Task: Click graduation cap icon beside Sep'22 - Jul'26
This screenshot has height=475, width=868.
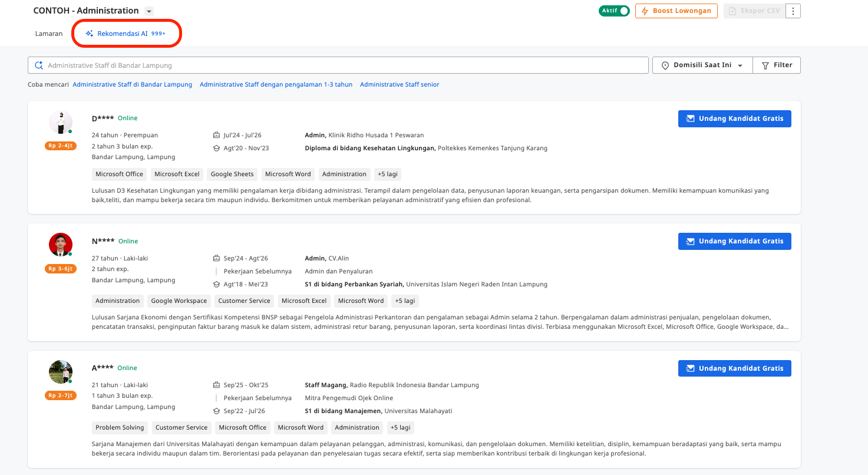Action: tap(216, 411)
